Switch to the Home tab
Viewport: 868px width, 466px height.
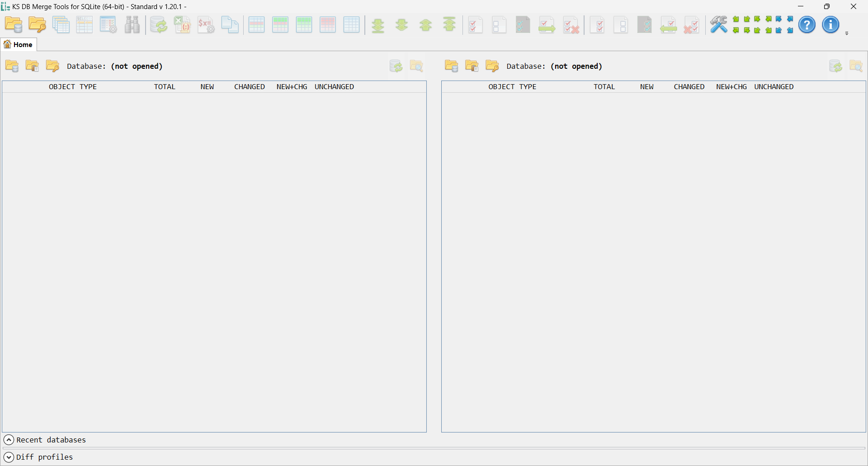(19, 44)
